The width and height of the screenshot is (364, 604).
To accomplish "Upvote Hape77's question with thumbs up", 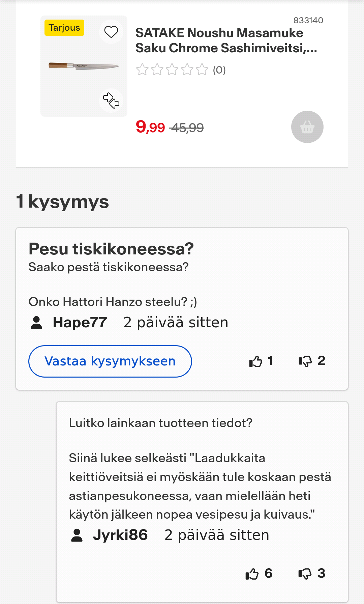I will click(x=256, y=361).
